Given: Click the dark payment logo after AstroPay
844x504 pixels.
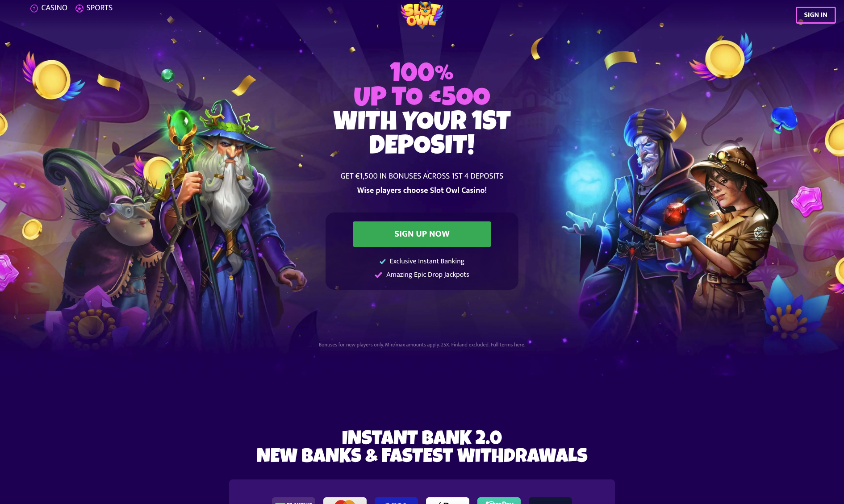Looking at the screenshot, I should (550, 501).
